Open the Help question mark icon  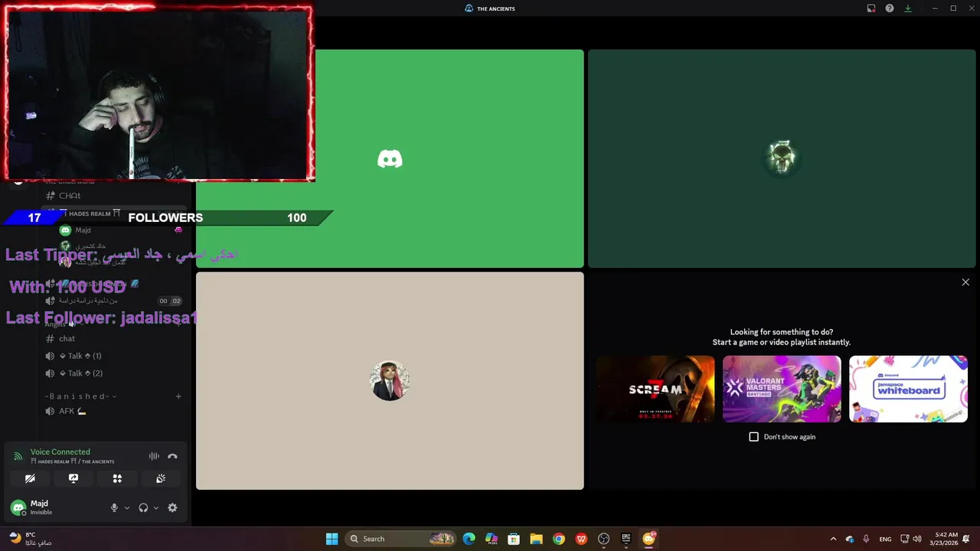click(890, 8)
